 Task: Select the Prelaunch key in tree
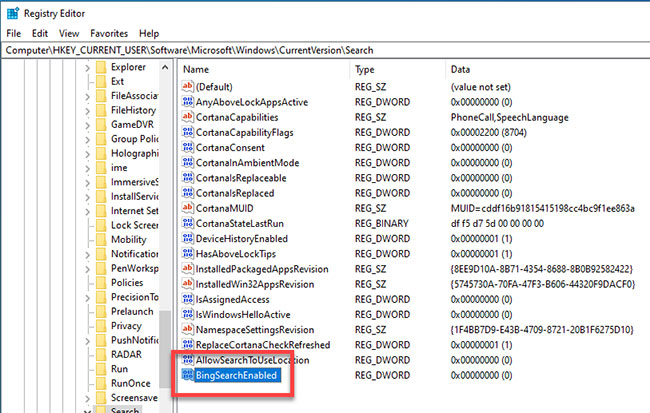(x=132, y=311)
